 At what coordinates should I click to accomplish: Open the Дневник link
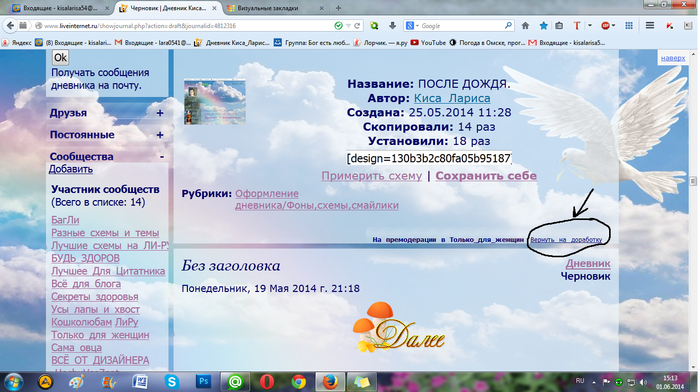[588, 264]
